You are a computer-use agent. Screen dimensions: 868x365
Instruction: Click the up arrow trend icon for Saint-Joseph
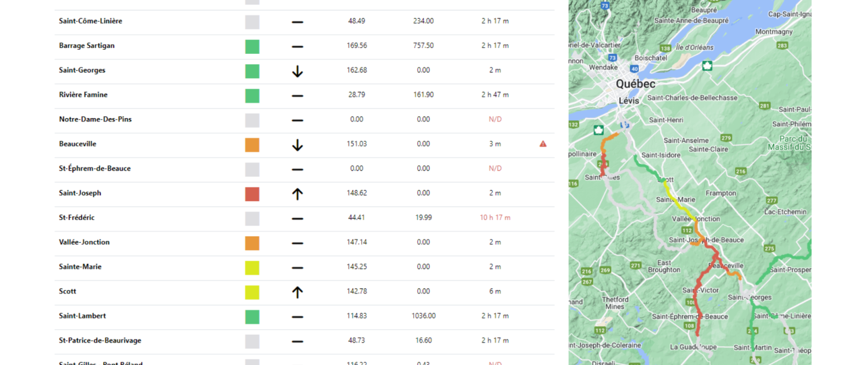click(x=297, y=194)
